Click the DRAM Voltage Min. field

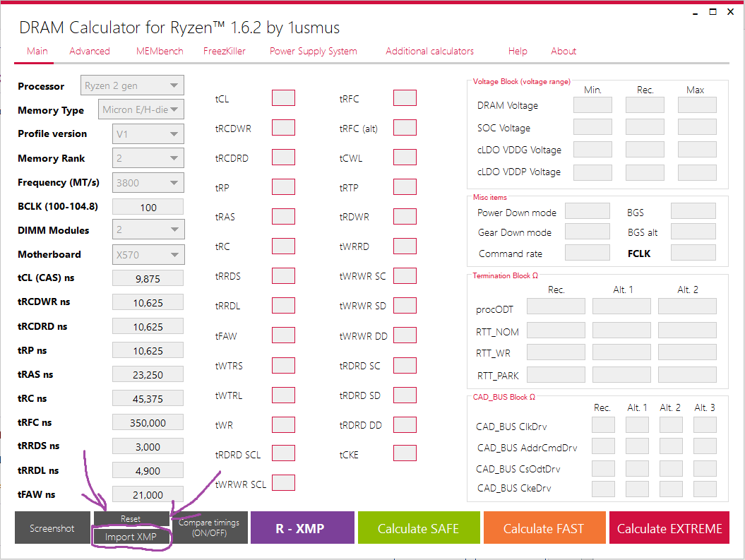592,105
